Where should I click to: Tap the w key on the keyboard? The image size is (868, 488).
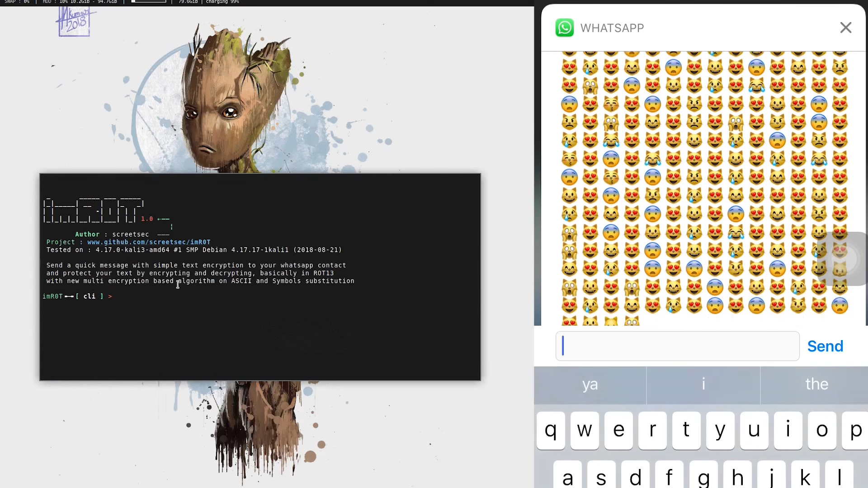[x=585, y=430]
